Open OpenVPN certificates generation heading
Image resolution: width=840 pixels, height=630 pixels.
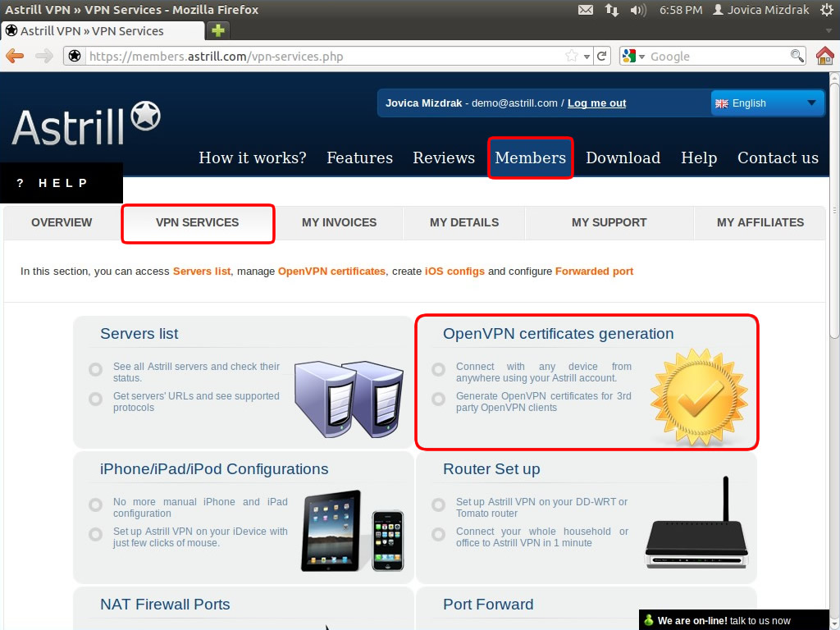pyautogui.click(x=558, y=333)
